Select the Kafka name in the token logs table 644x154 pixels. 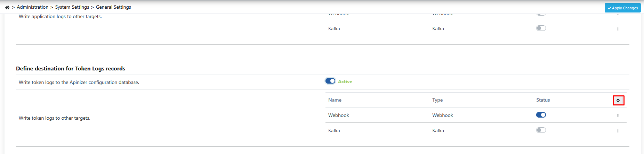(x=334, y=131)
